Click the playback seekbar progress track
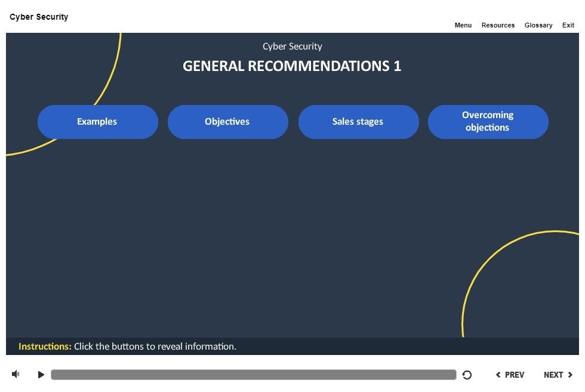Viewport: 585px width, 392px height. tap(253, 375)
